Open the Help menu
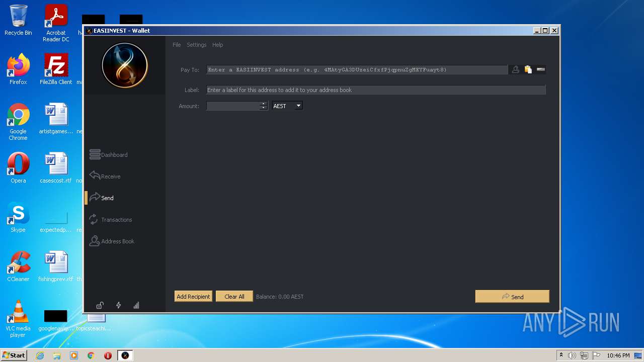Screen dimensions: 644x362 point(217,45)
